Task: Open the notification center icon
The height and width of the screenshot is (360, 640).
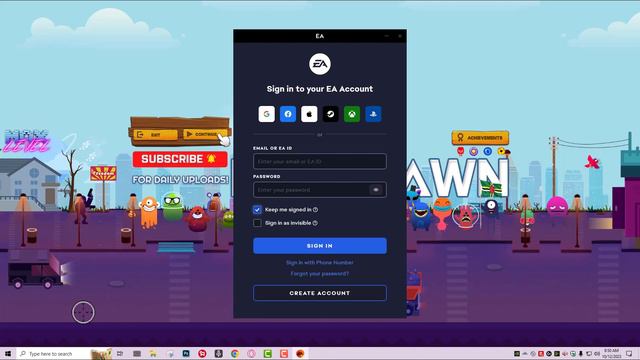Action: pos(629,353)
